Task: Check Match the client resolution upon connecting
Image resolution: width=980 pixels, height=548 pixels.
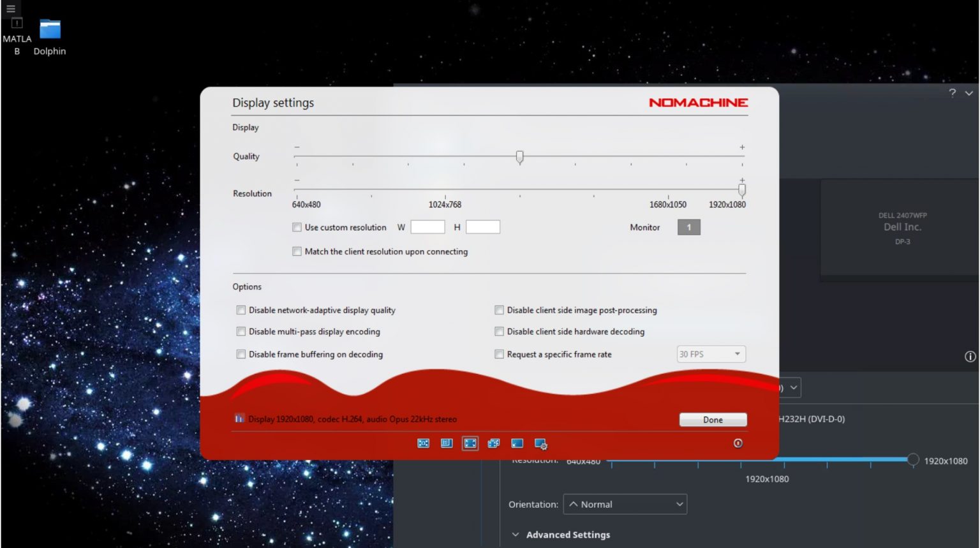Action: tap(297, 251)
